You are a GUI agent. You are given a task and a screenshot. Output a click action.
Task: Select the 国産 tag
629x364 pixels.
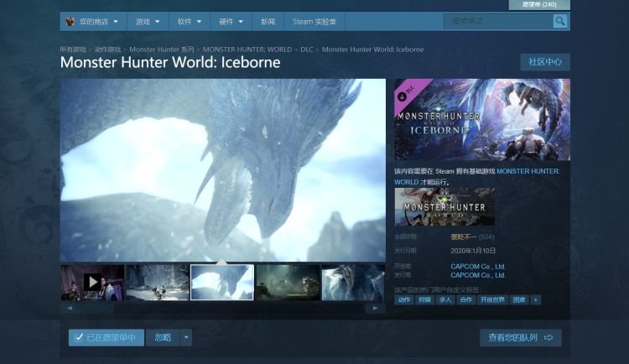(519, 299)
